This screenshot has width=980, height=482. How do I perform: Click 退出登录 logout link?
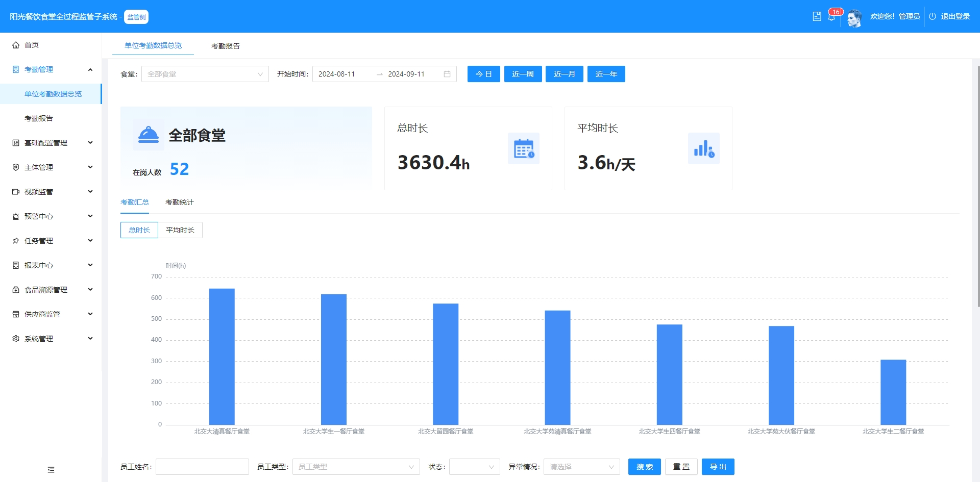(x=955, y=16)
